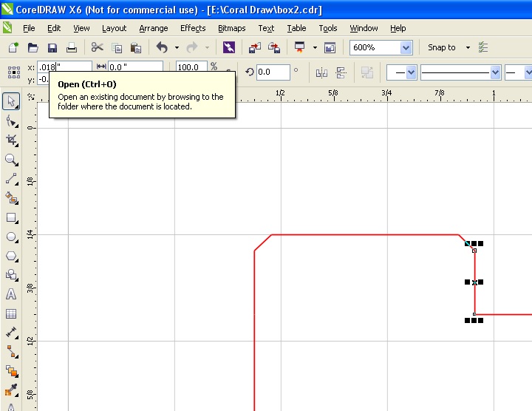This screenshot has height=411, width=532.
Task: Open the Bitmaps menu
Action: [232, 28]
